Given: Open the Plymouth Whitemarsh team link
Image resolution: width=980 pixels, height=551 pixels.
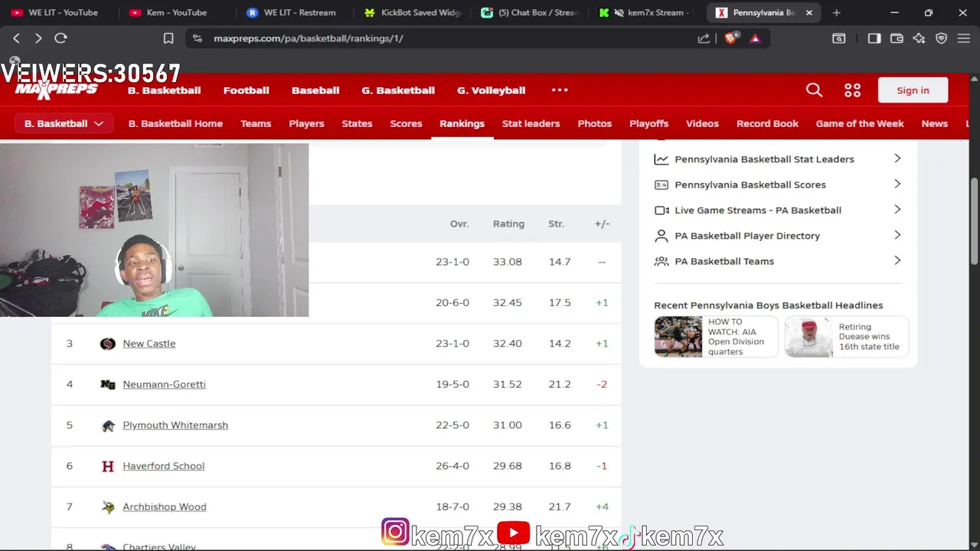Looking at the screenshot, I should [x=175, y=425].
